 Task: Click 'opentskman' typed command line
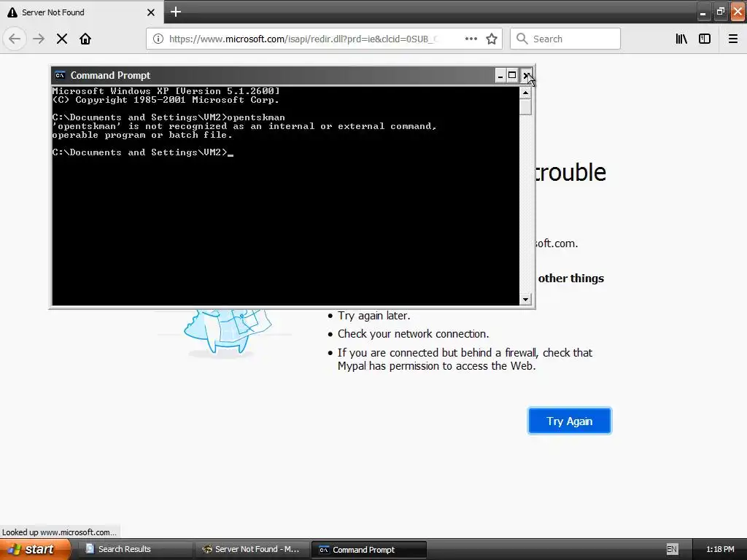(169, 117)
